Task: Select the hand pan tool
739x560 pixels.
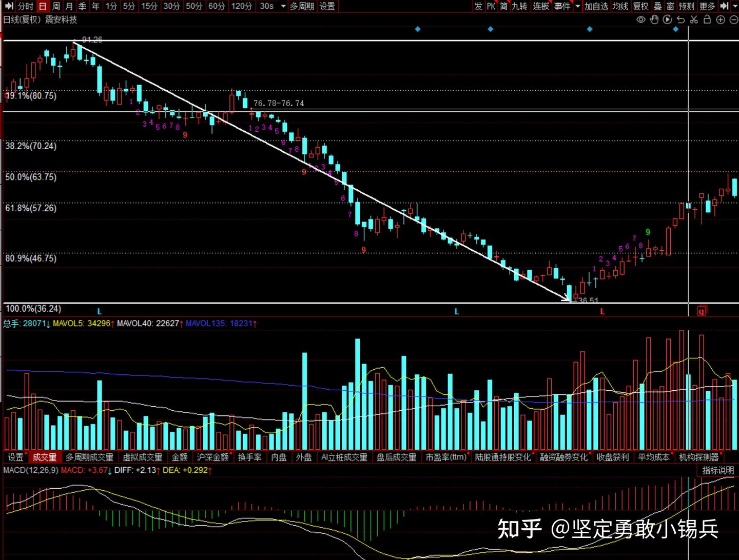Action: 654,19
